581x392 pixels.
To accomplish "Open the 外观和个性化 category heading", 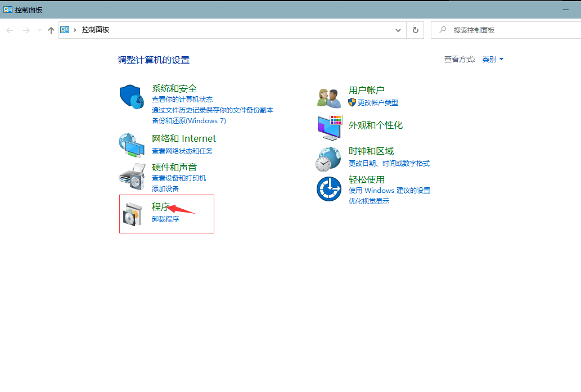I will [376, 125].
